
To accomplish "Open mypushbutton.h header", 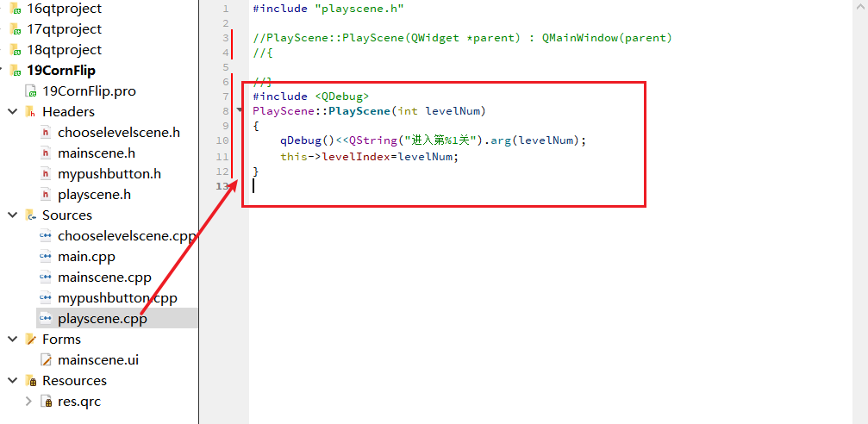I will (x=109, y=174).
